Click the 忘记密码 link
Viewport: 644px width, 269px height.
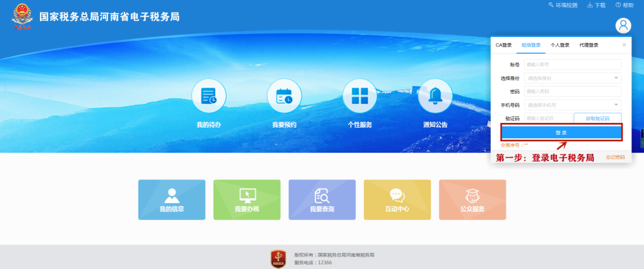coord(615,157)
